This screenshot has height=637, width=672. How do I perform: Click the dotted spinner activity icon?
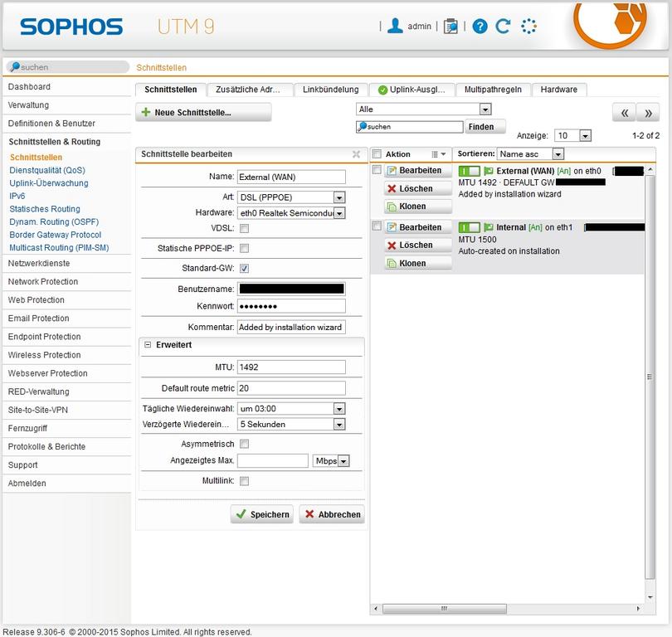528,27
